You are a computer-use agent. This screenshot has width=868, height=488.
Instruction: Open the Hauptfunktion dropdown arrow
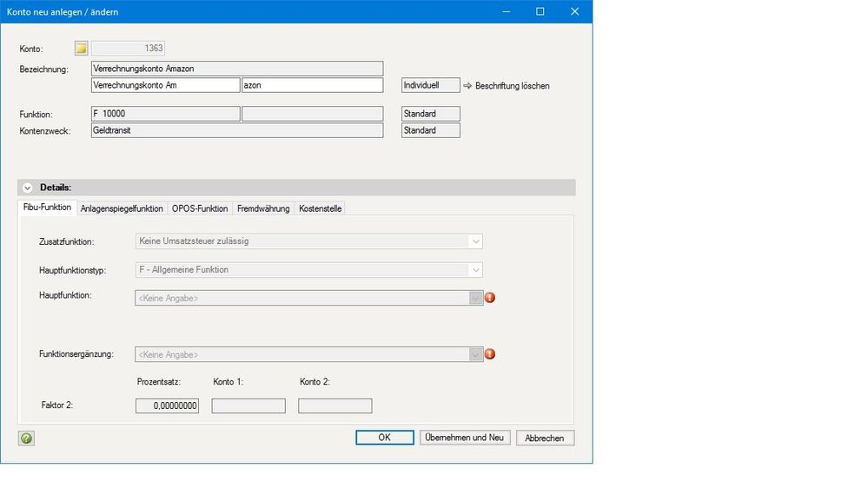coord(475,298)
